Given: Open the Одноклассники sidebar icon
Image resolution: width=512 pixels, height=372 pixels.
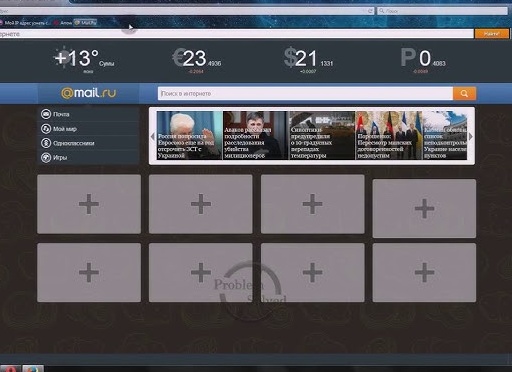Looking at the screenshot, I should tap(46, 143).
